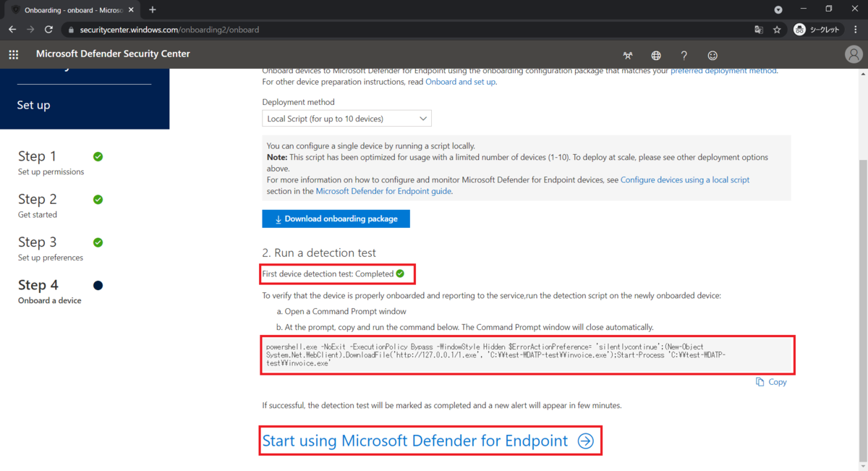
Task: Click the 'Deployment method' label
Action: [x=298, y=102]
